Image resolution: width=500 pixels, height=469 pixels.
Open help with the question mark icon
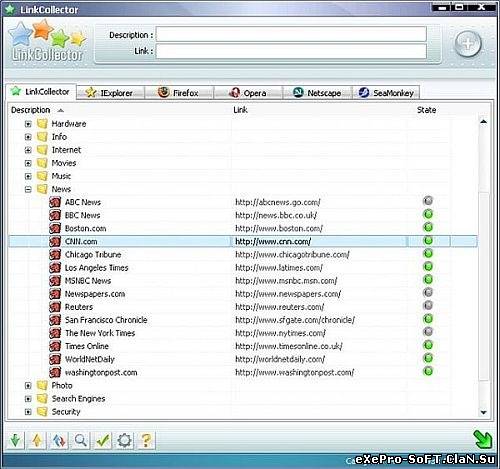click(146, 441)
